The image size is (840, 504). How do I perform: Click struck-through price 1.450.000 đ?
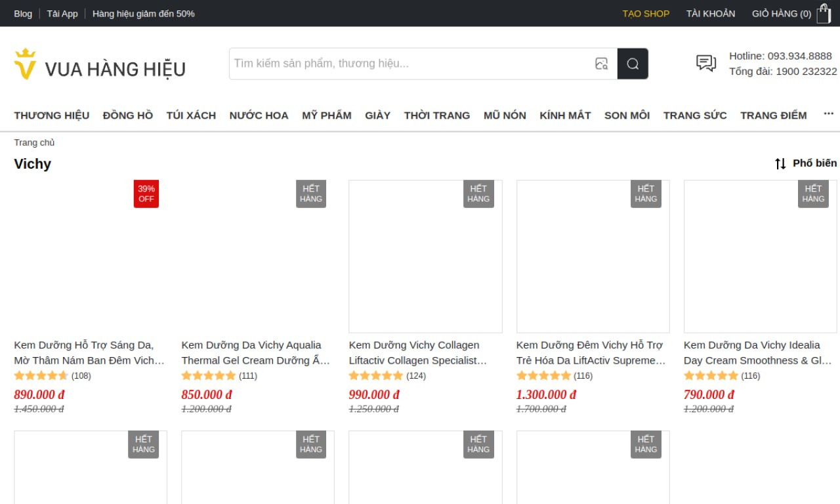39,409
